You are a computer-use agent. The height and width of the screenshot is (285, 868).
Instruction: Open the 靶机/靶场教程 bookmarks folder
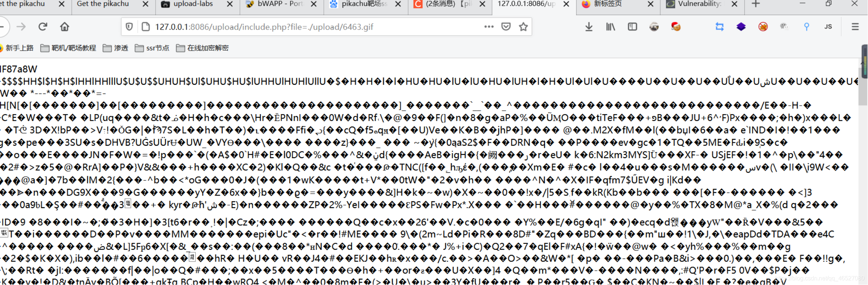pyautogui.click(x=68, y=48)
